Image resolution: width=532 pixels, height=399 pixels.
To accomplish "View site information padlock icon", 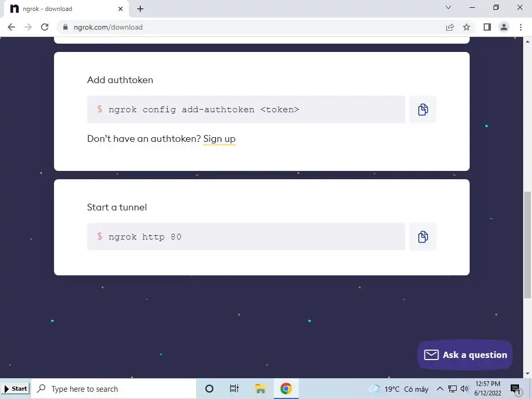I will pos(65,27).
